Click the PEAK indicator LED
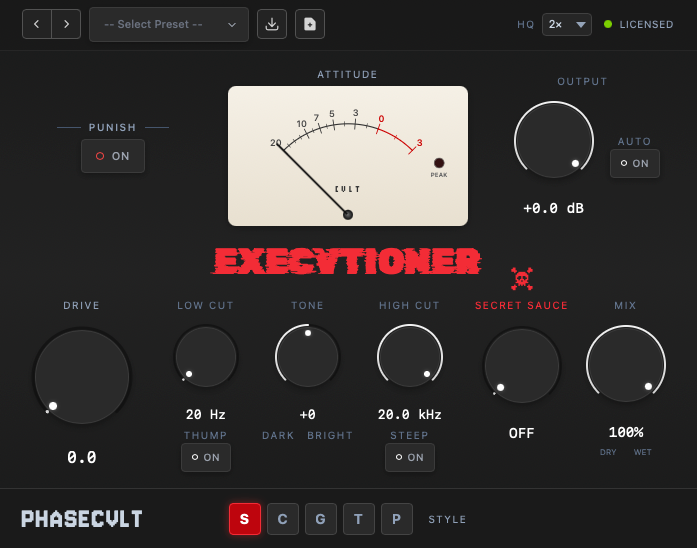Viewport: 697px width, 548px height. (439, 163)
